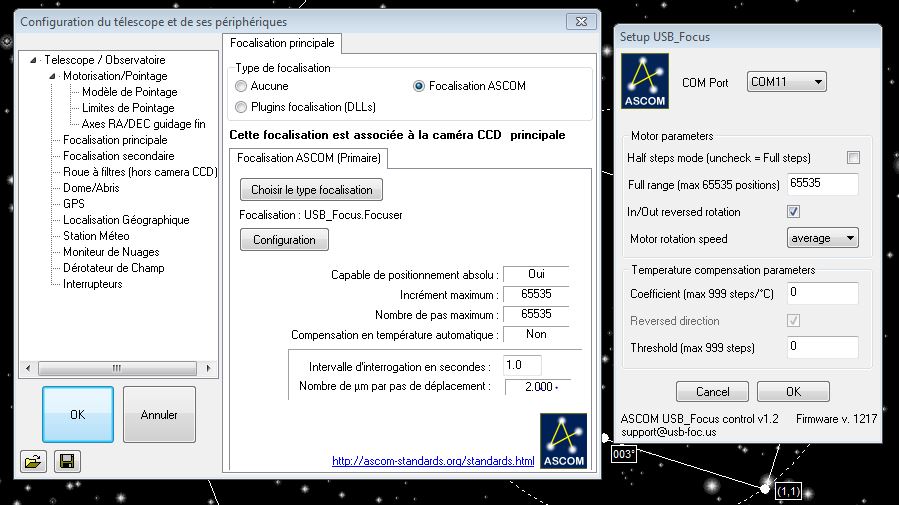Screen dimensions: 899x505
Task: Click the floppy disk save icon
Action: [68, 461]
